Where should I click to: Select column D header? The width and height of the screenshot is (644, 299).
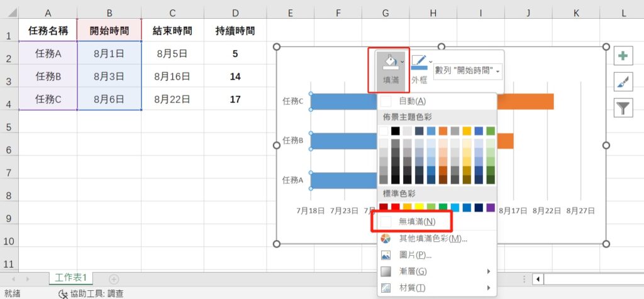coord(235,13)
